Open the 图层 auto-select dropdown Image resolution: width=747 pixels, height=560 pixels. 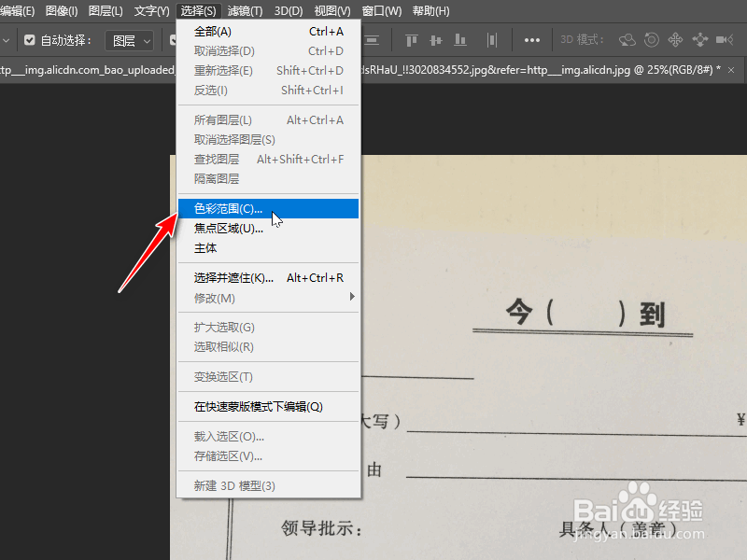click(129, 41)
